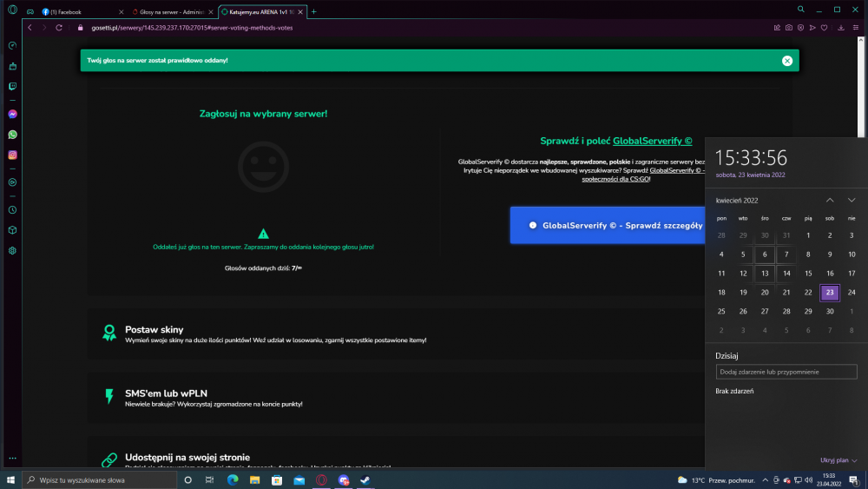Open the społeczności dla CS:GO link

click(615, 179)
